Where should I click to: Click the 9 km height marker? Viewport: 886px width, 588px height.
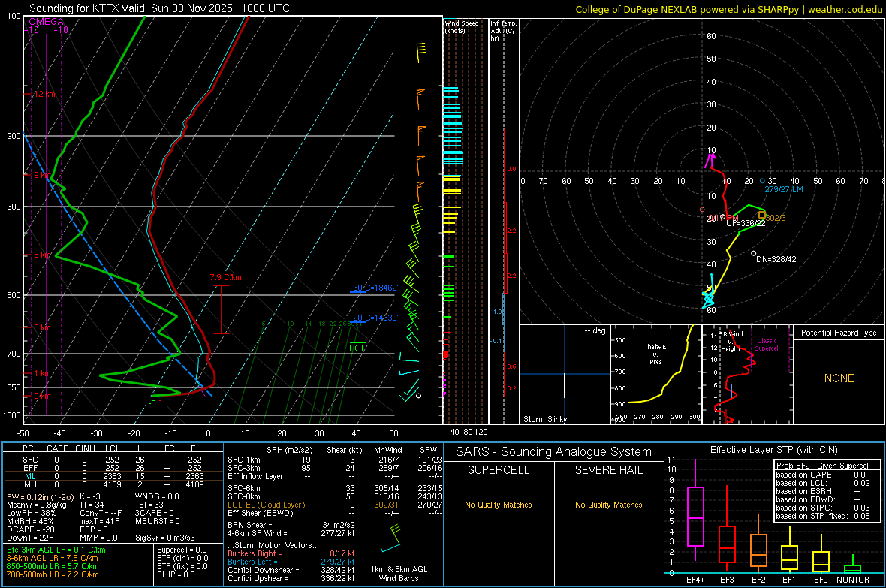point(42,175)
